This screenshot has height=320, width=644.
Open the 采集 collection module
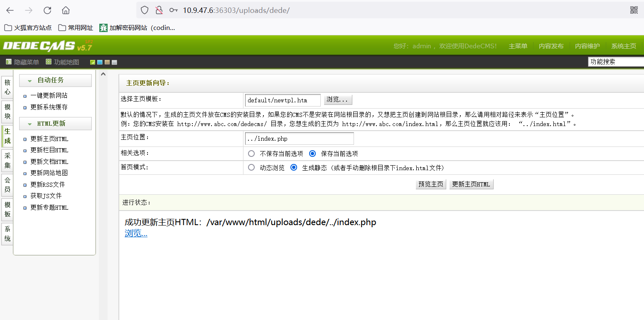(x=7, y=161)
